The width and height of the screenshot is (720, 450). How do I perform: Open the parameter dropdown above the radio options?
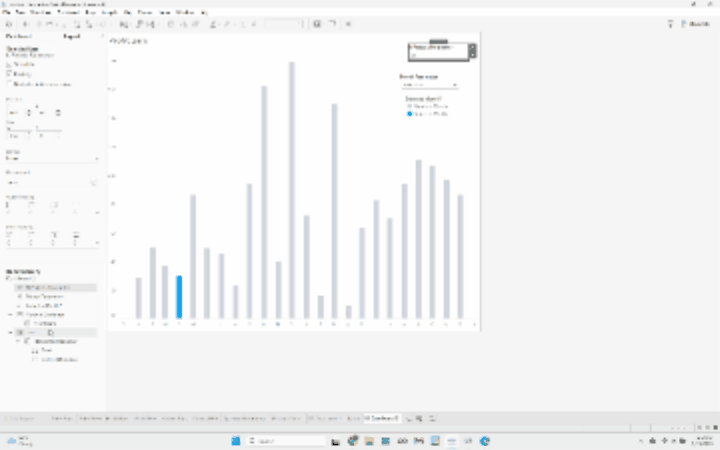tap(429, 85)
